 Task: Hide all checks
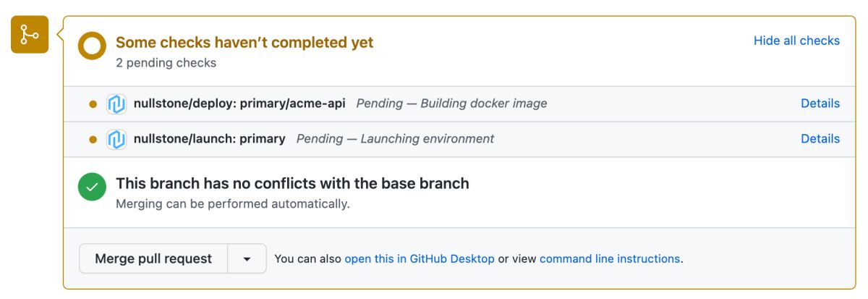click(796, 41)
